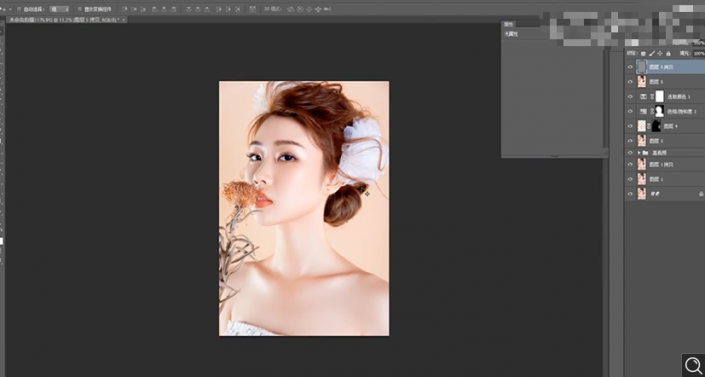Toggle visibility of 图层 1 layer
The width and height of the screenshot is (705, 377).
pos(630,179)
